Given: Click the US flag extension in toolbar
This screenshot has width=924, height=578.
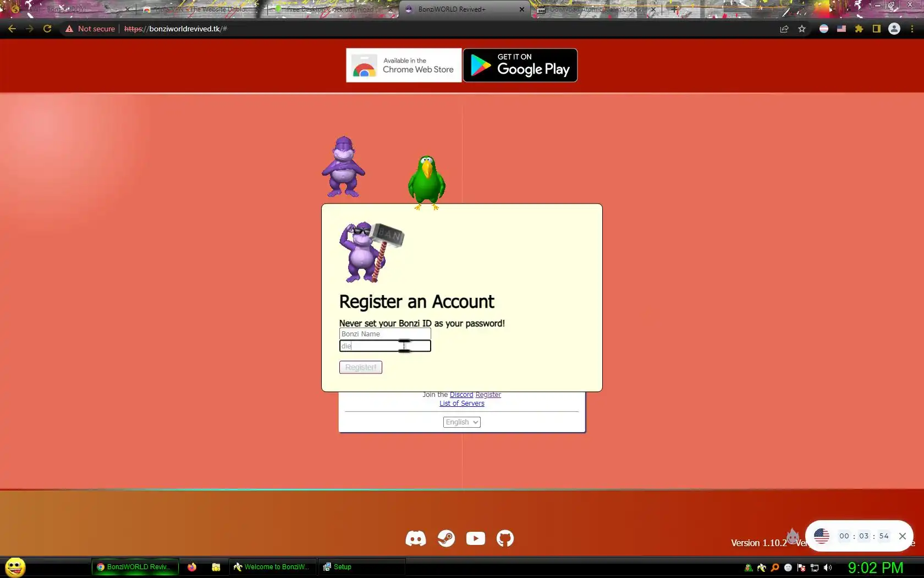Looking at the screenshot, I should coord(842,29).
